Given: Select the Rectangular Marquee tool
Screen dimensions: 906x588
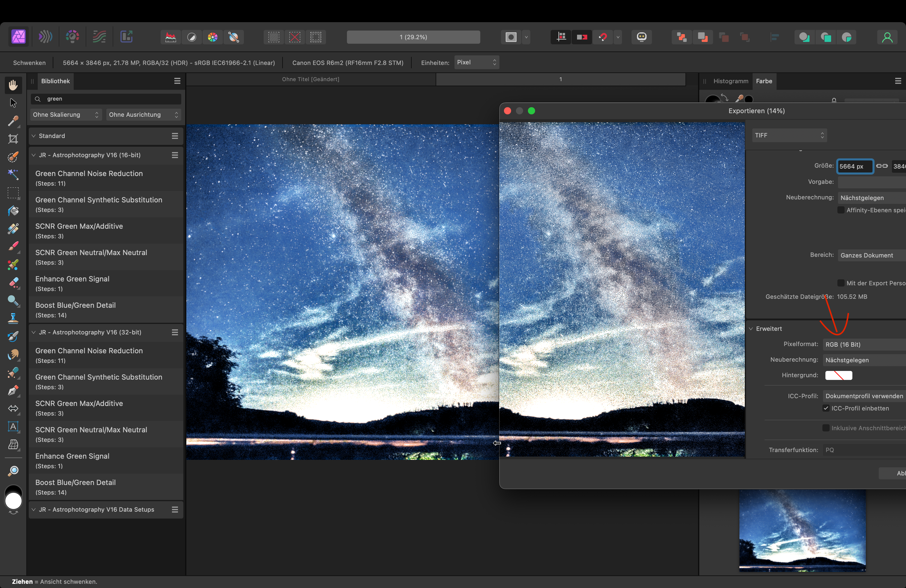Looking at the screenshot, I should (x=13, y=193).
